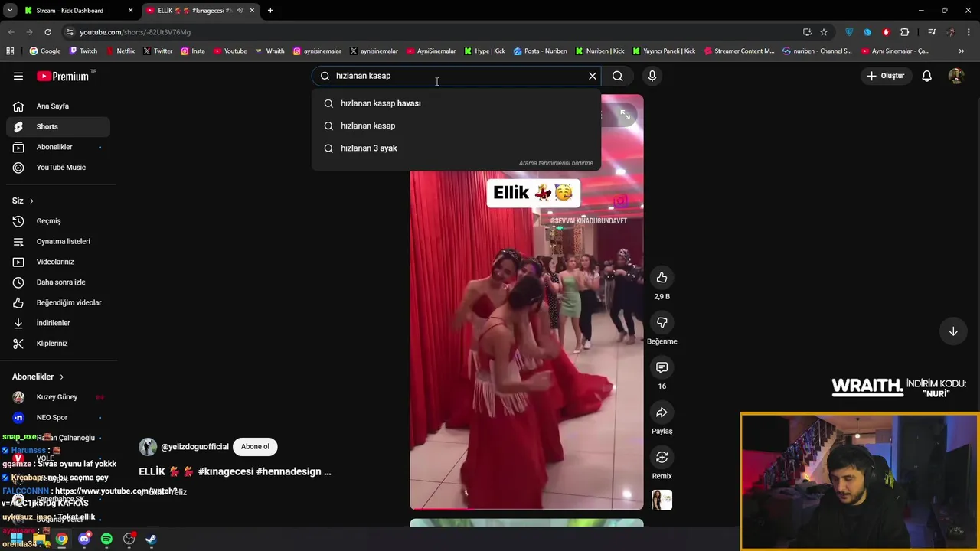The width and height of the screenshot is (980, 551).
Task: Open the tab search dropdown arrow
Action: [10, 11]
